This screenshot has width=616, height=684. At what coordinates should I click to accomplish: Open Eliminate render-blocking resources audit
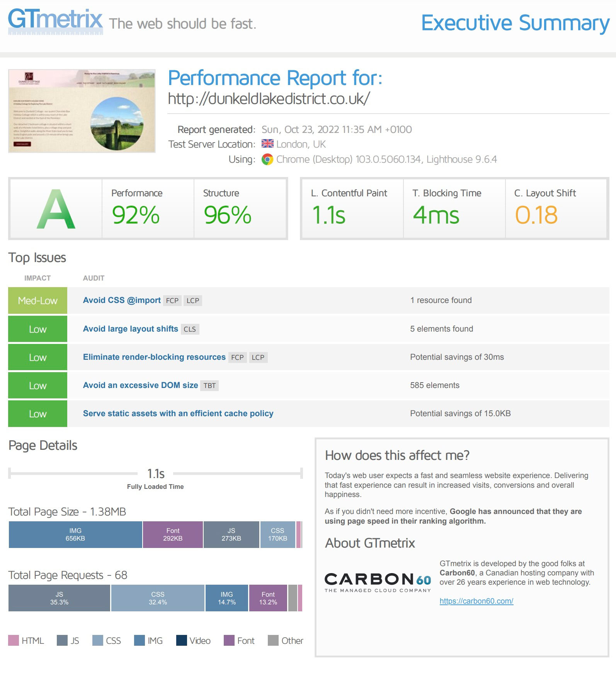(x=154, y=357)
